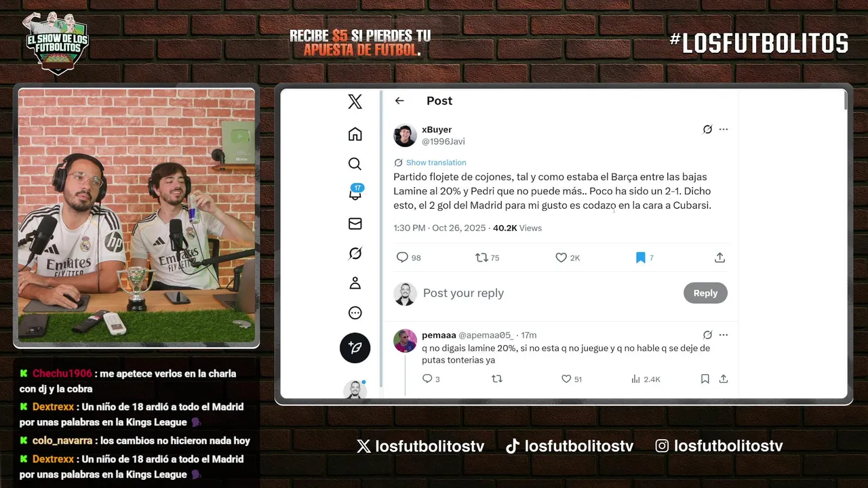Screen dimensions: 868x488
Task: Open more menu on pemaaa's reply
Action: pos(724,335)
